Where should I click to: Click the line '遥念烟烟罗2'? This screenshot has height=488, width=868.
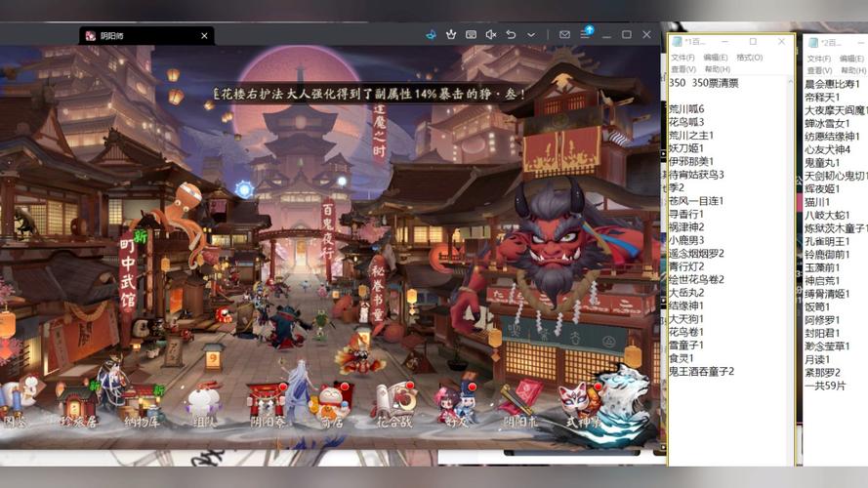point(696,253)
